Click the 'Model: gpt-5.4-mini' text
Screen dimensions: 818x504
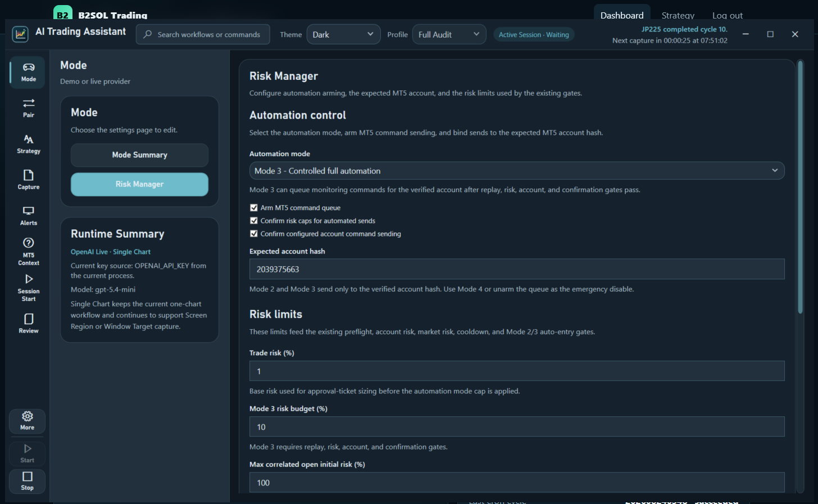coord(103,289)
